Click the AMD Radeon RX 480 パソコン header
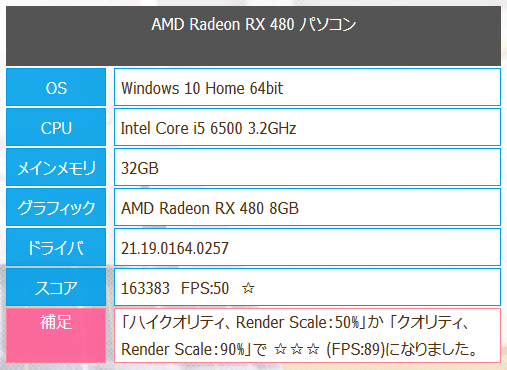 click(x=253, y=36)
